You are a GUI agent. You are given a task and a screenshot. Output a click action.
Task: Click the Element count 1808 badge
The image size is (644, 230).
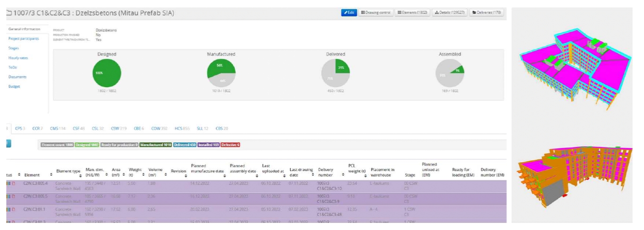(57, 145)
